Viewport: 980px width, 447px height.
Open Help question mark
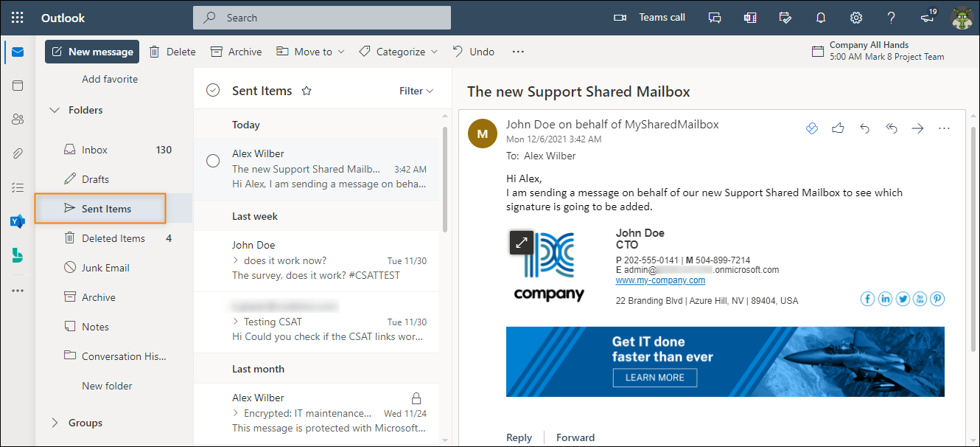pyautogui.click(x=892, y=18)
